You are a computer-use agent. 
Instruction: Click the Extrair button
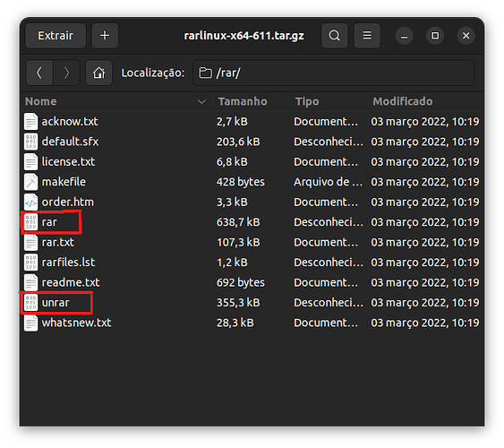tap(56, 35)
